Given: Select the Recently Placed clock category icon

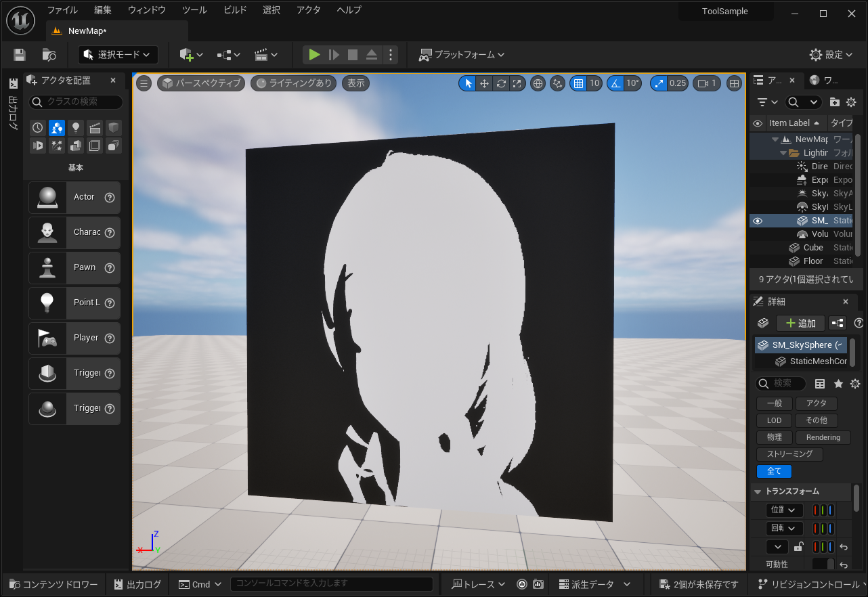Looking at the screenshot, I should pyautogui.click(x=38, y=127).
